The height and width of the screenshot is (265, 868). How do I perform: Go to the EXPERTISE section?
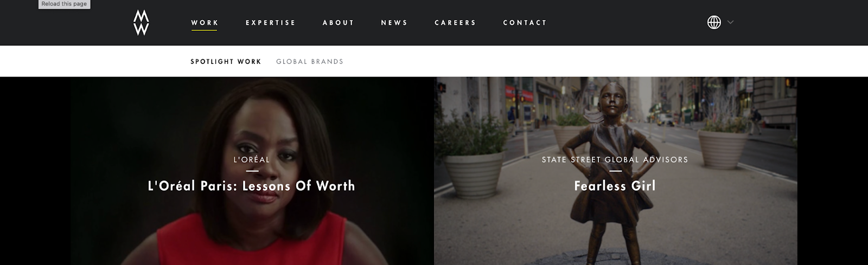tap(271, 23)
